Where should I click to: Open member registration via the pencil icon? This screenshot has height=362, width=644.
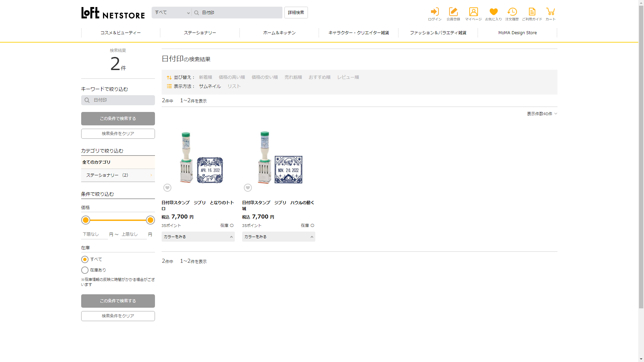453,12
